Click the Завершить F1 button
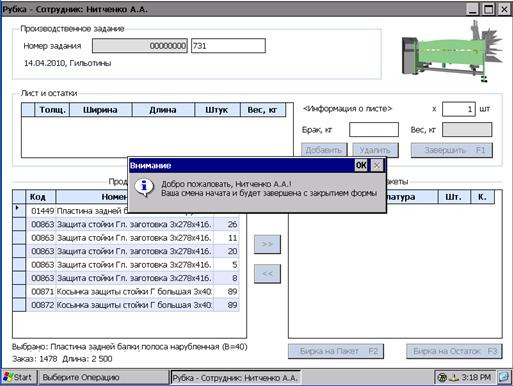The height and width of the screenshot is (386, 513). [x=452, y=150]
